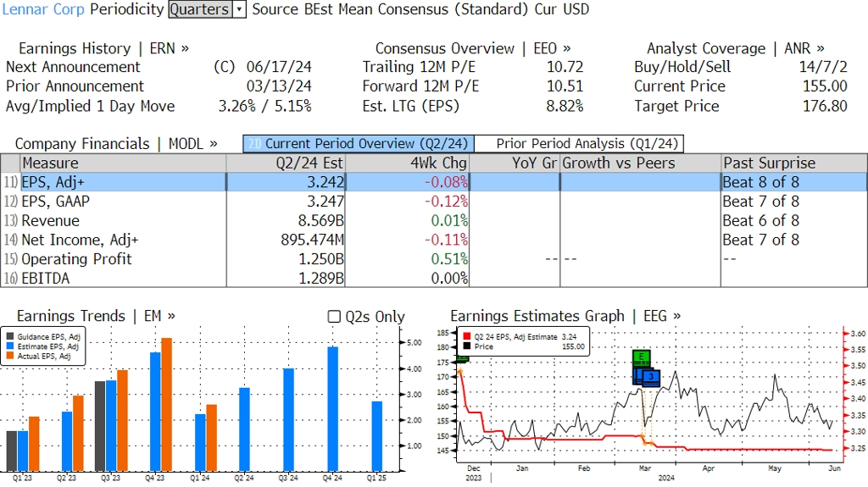The height and width of the screenshot is (487, 868).
Task: Click the Next Announcement date 06/17/24
Action: (279, 67)
